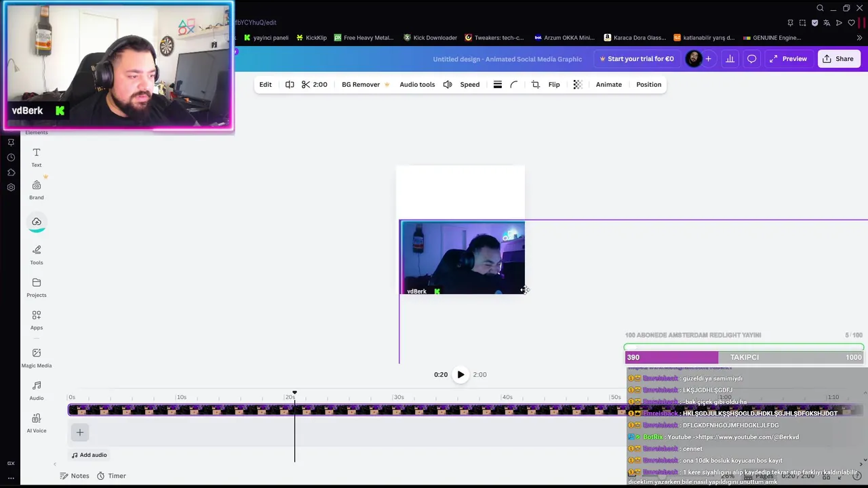The width and height of the screenshot is (868, 488).
Task: Open the Tweakers bookmark
Action: tap(494, 38)
